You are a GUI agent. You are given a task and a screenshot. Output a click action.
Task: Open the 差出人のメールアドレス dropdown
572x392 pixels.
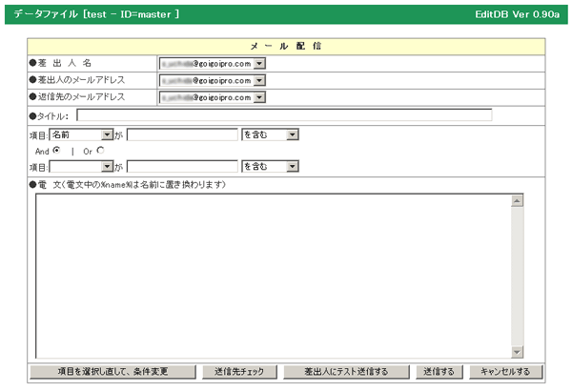click(x=259, y=80)
